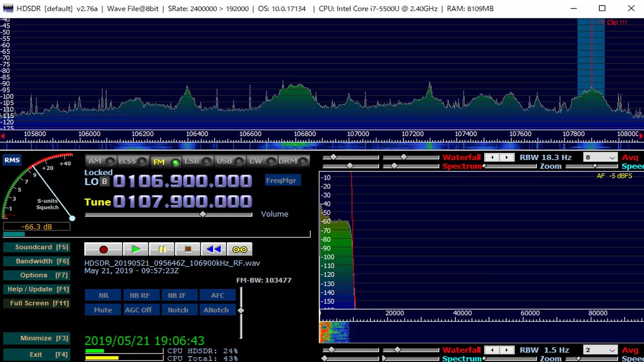The image size is (644, 362).
Task: Open the upper RBW zoom dropdown showing 8
Action: 600,157
